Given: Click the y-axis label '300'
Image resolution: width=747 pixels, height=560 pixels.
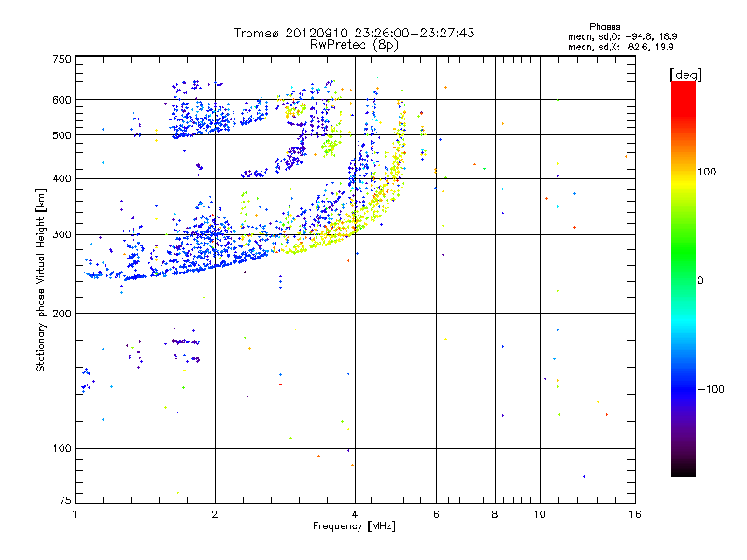Looking at the screenshot, I should click(62, 235).
